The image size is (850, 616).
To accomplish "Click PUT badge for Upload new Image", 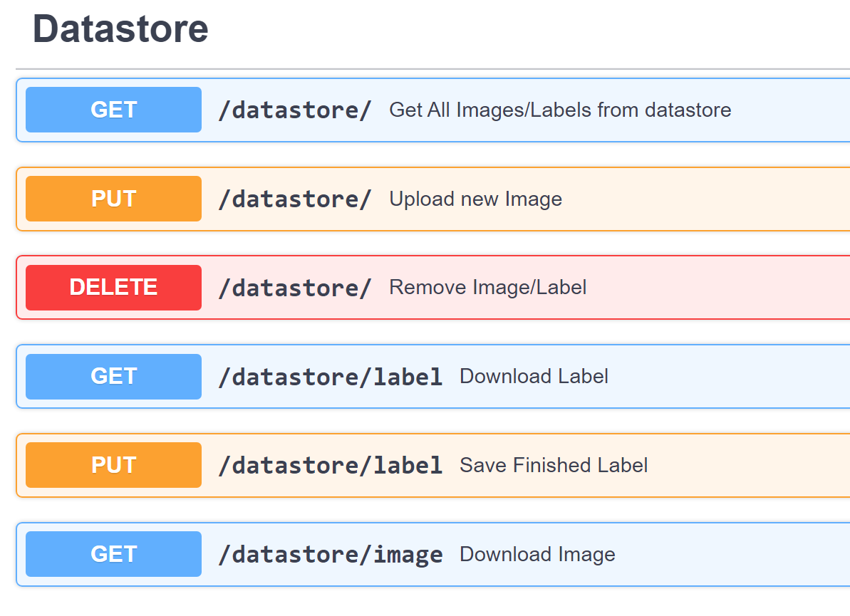I will point(113,198).
